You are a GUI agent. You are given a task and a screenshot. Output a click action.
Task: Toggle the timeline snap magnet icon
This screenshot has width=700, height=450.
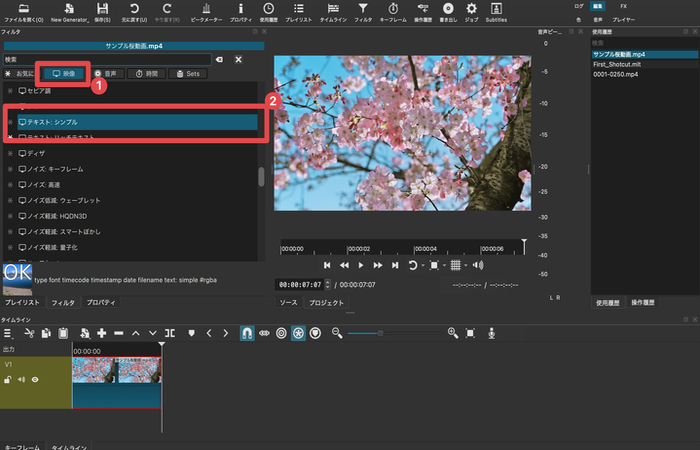coord(247,332)
